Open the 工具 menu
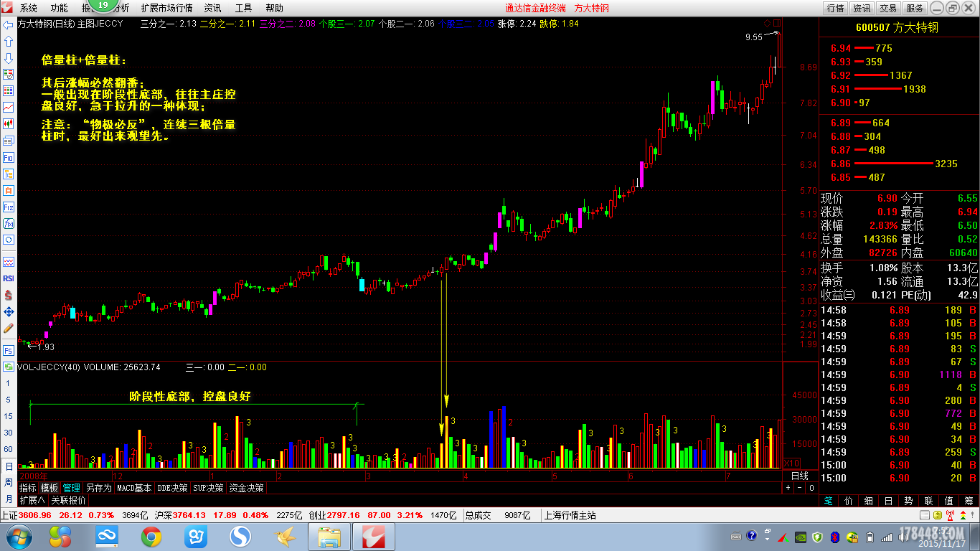980x551 pixels. coord(243,8)
